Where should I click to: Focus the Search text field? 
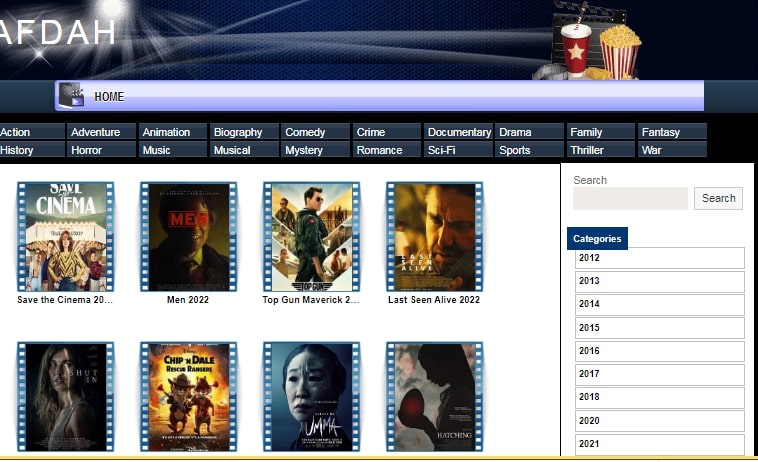pyautogui.click(x=630, y=198)
